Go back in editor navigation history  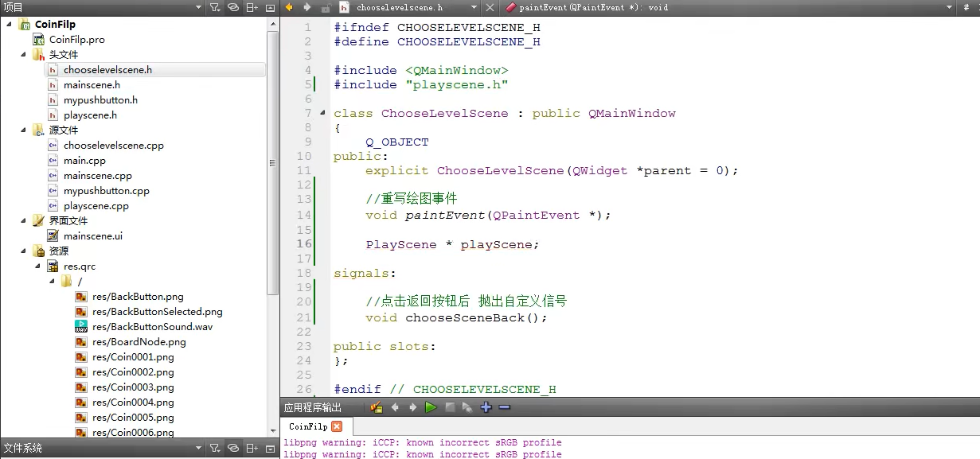click(289, 7)
